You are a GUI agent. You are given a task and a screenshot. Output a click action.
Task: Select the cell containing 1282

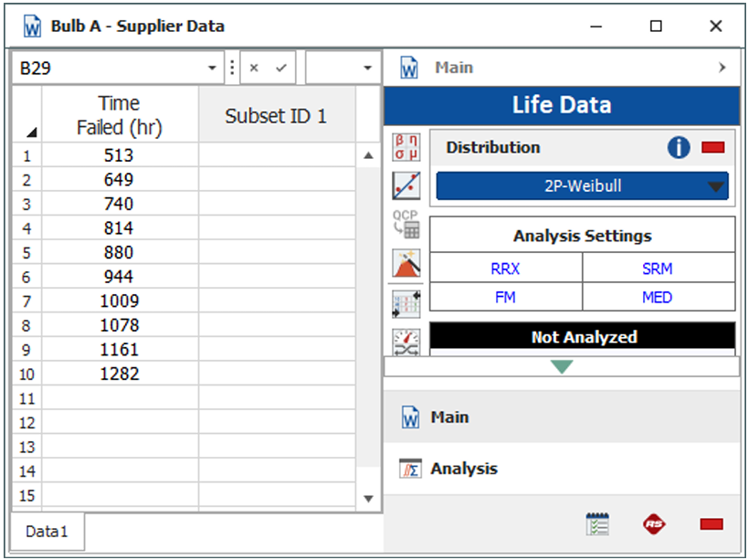(120, 374)
